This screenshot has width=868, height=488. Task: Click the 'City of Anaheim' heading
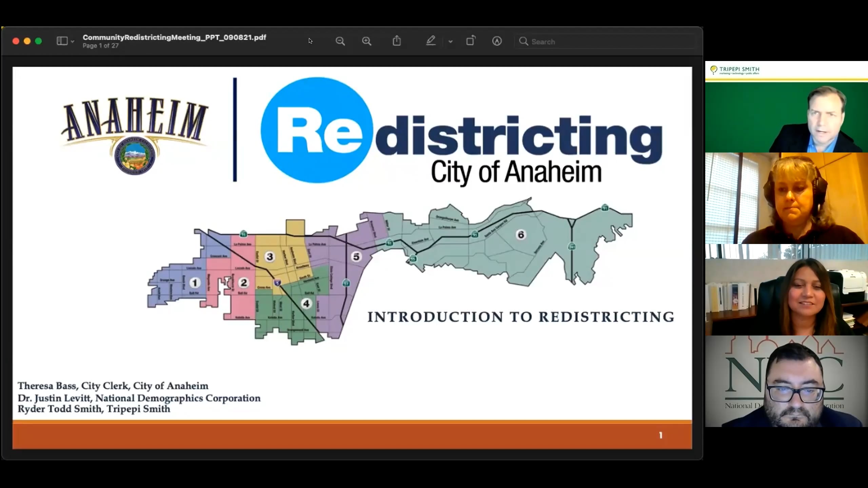(x=516, y=172)
